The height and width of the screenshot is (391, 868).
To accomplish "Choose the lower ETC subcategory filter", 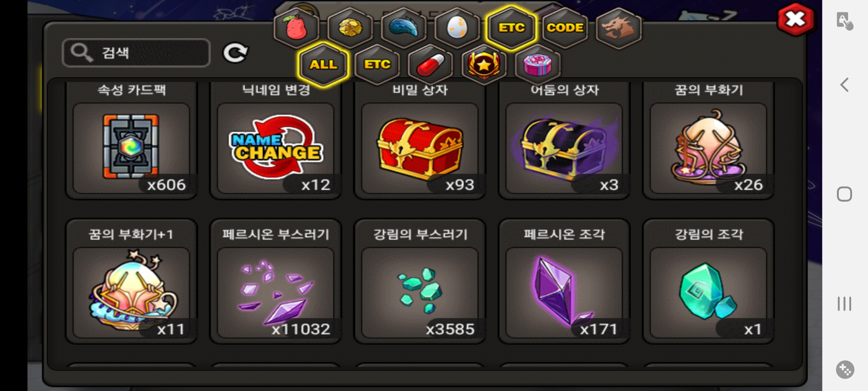I will click(x=377, y=64).
